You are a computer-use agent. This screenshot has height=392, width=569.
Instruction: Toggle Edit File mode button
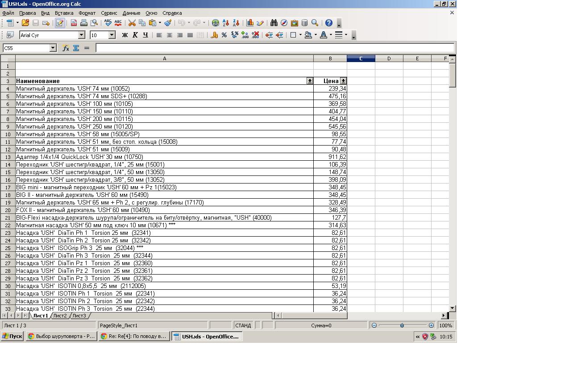[x=60, y=23]
